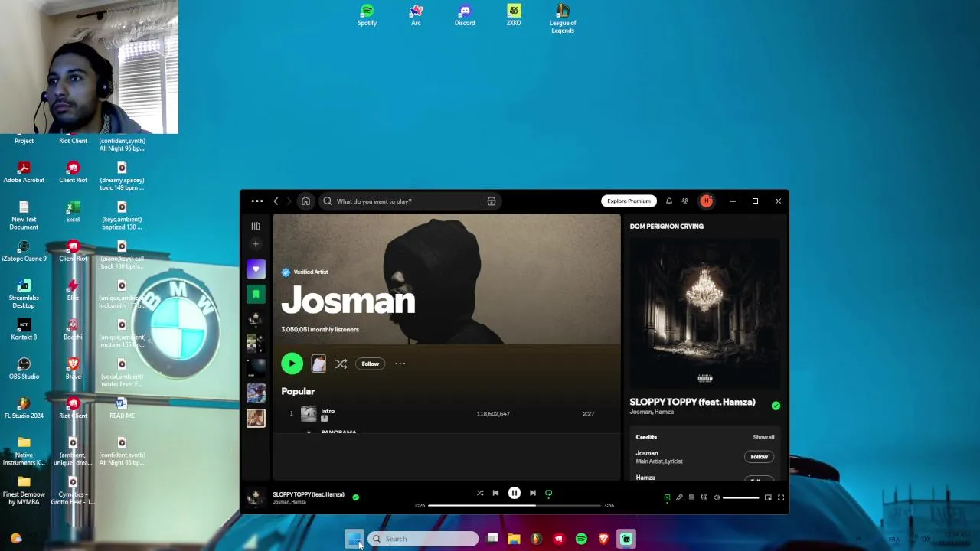Toggle the green saved checkmark in right panel

pos(776,406)
